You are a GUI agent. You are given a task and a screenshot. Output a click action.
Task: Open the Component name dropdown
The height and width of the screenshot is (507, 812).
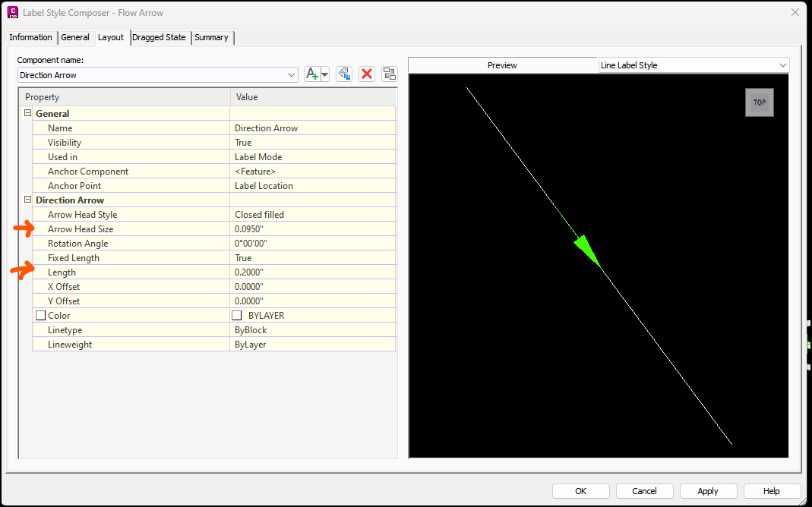point(292,74)
